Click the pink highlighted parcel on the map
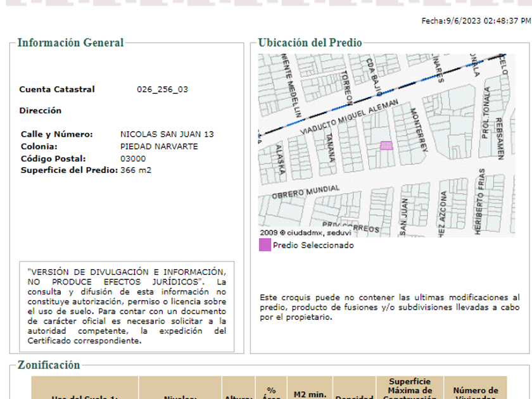532x399 pixels. click(x=386, y=146)
